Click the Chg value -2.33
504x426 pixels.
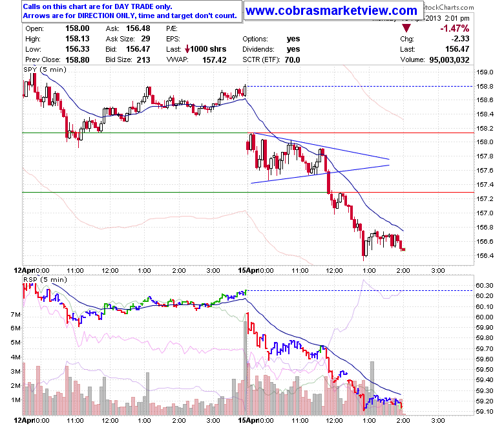click(x=460, y=39)
